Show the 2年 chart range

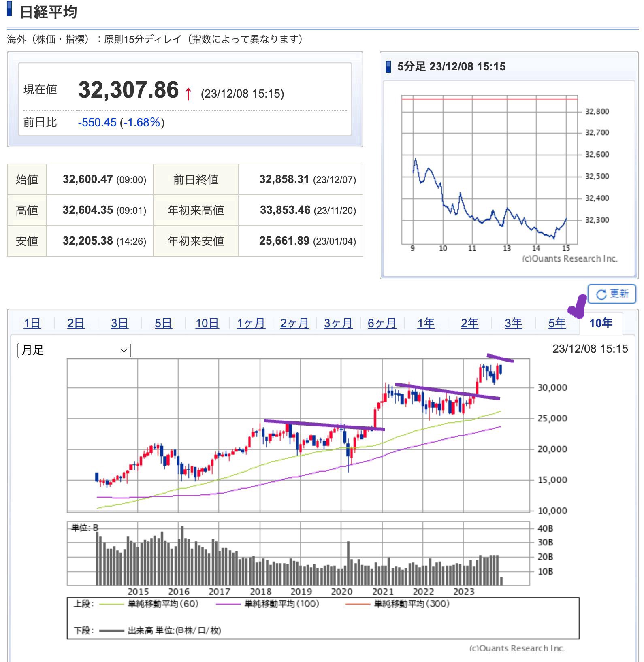point(469,323)
